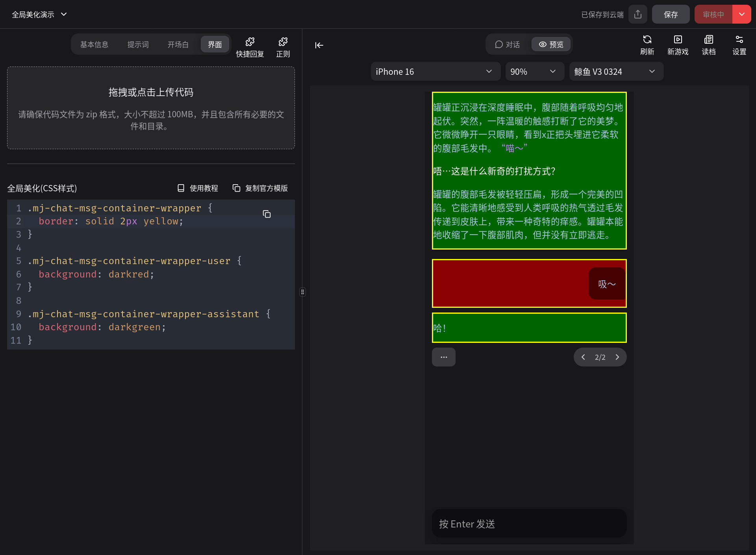Click the 刷新 refresh icon
756x555 pixels.
click(647, 44)
